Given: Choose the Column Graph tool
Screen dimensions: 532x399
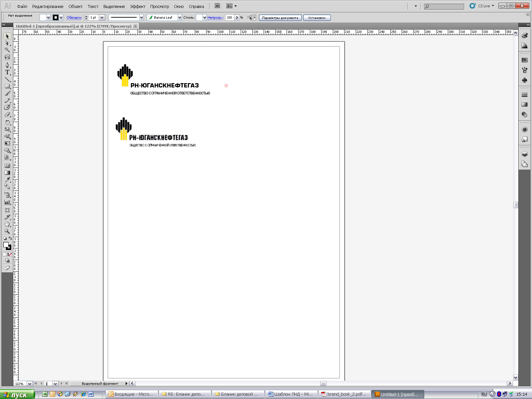Looking at the screenshot, I should tap(7, 202).
